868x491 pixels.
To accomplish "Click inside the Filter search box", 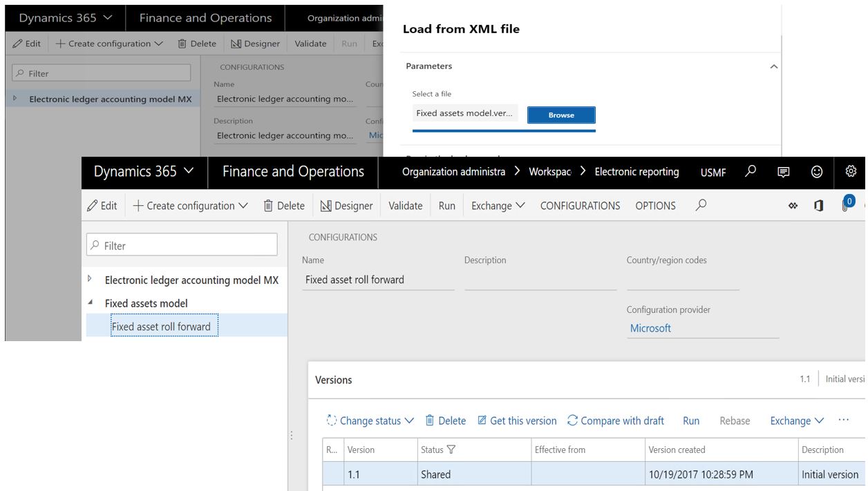I will click(182, 245).
